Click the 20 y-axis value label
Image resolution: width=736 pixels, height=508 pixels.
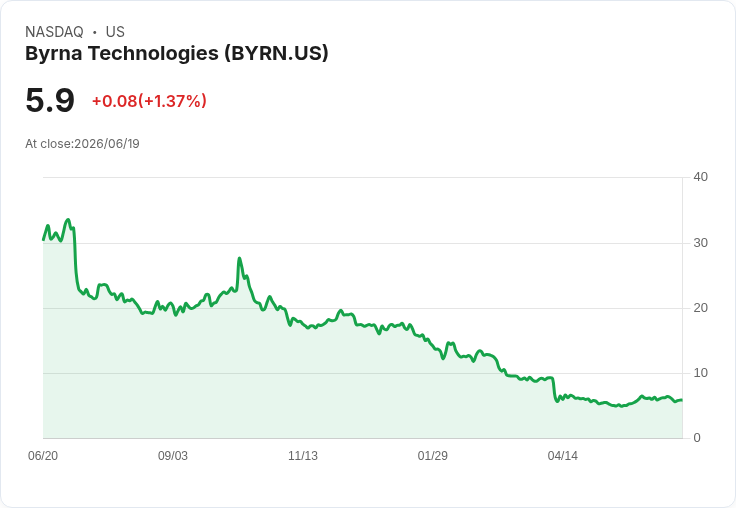coord(701,308)
